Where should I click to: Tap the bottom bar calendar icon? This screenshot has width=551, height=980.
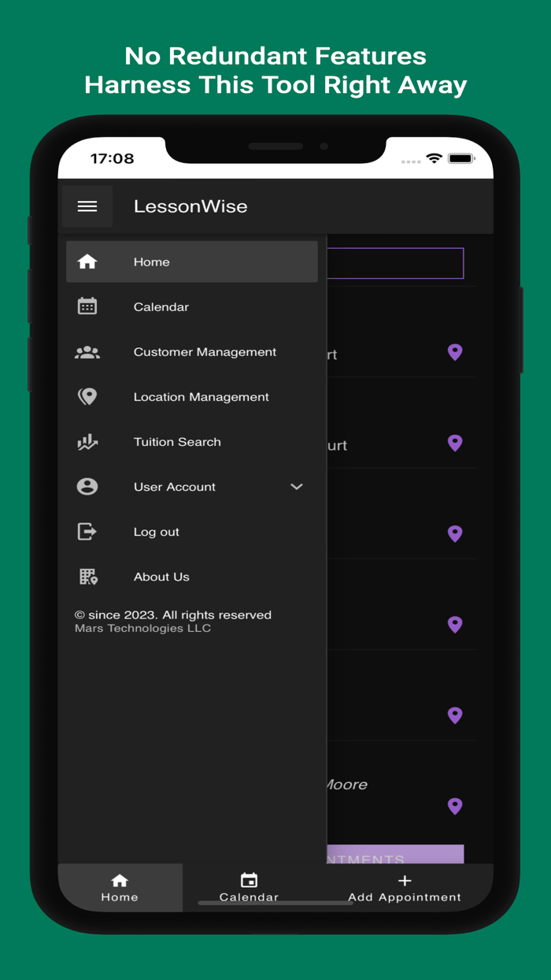(249, 880)
